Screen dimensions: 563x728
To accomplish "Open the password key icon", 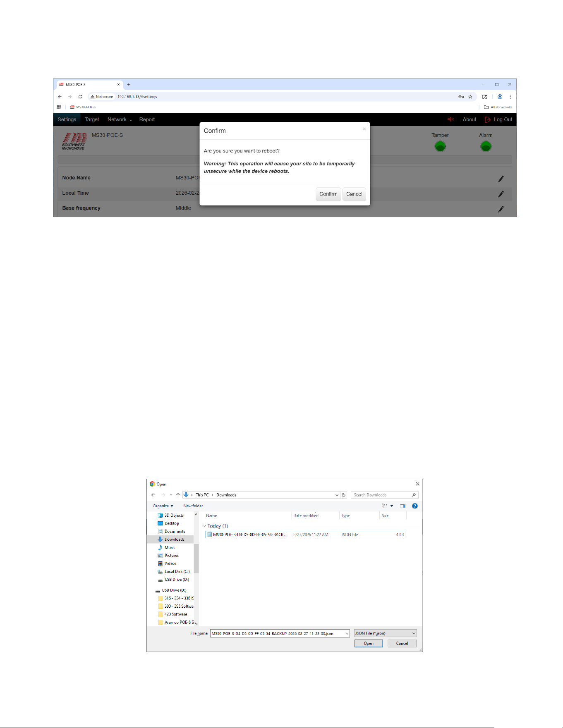I will click(x=461, y=97).
